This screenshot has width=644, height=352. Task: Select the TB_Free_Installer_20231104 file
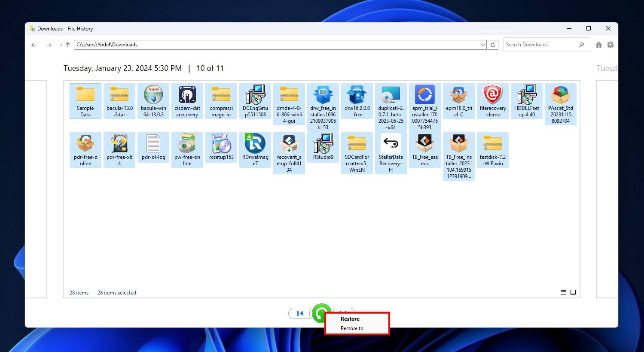(459, 156)
